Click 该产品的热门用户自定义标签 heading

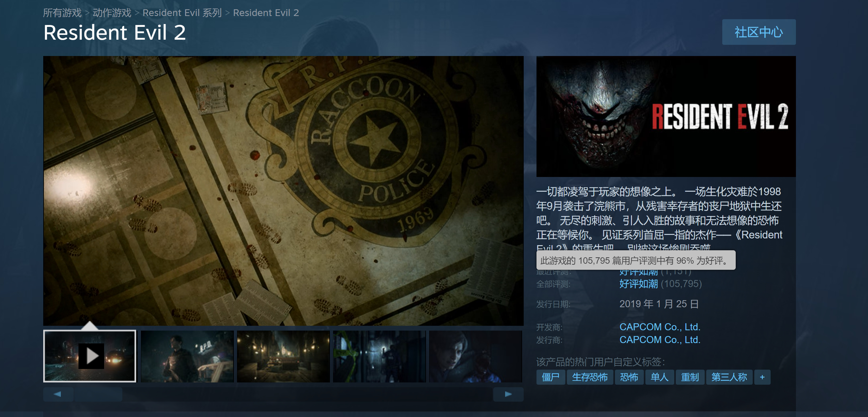(601, 362)
